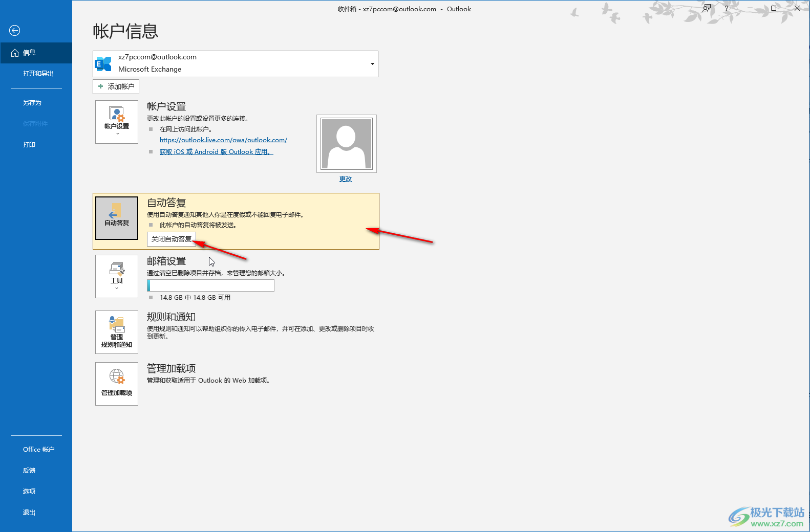The width and height of the screenshot is (810, 532).
Task: Click the mailbox storage progress bar
Action: (x=210, y=285)
